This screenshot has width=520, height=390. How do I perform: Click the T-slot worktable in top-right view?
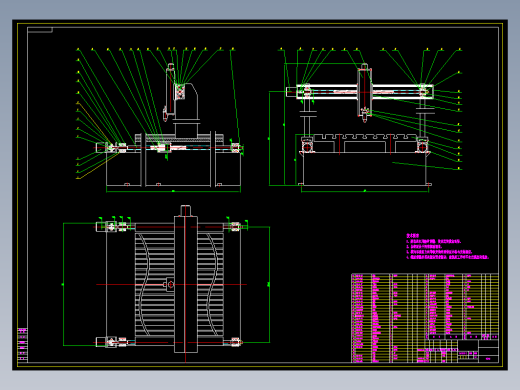click(365, 143)
